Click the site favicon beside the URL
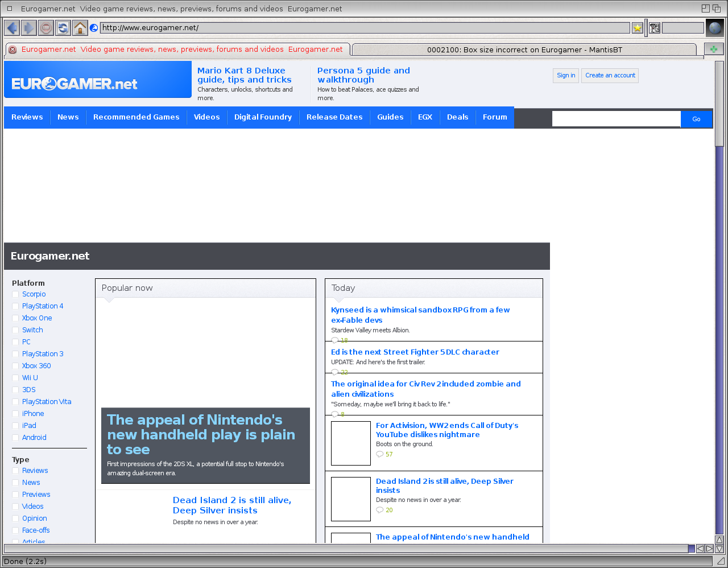 coord(94,27)
